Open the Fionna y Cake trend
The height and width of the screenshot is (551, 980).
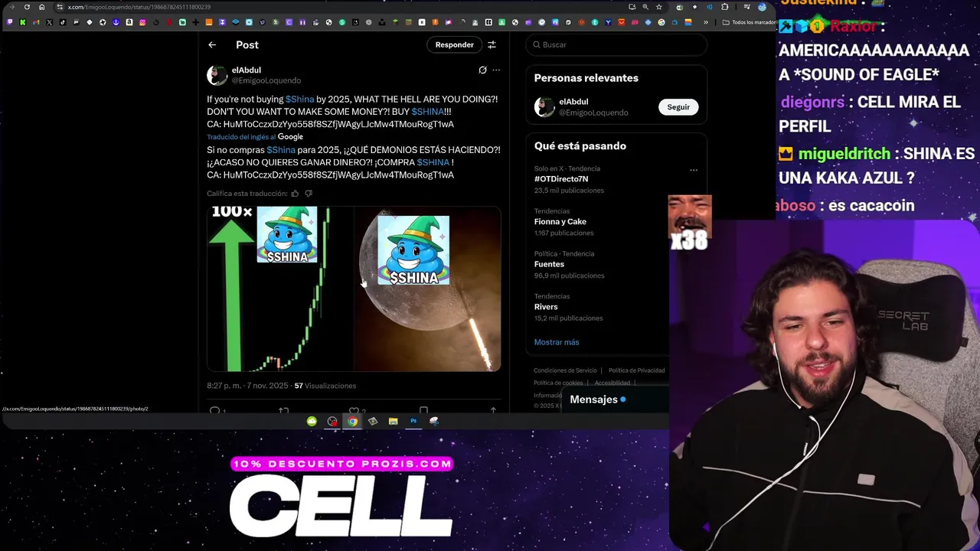click(x=560, y=222)
